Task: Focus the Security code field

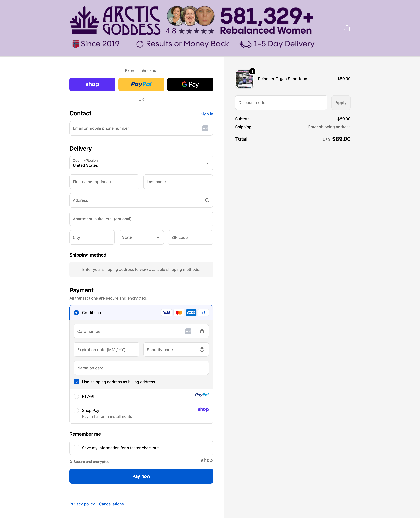Action: point(176,349)
